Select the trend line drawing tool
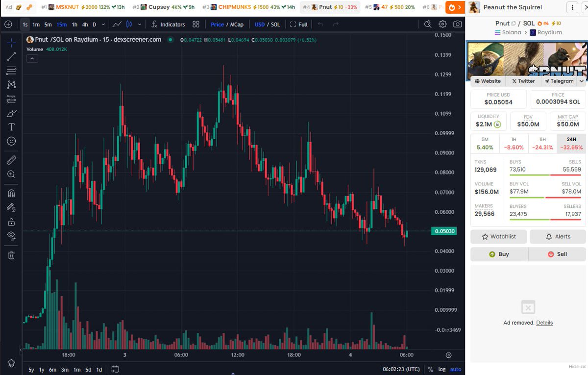The image size is (588, 375). coord(11,56)
